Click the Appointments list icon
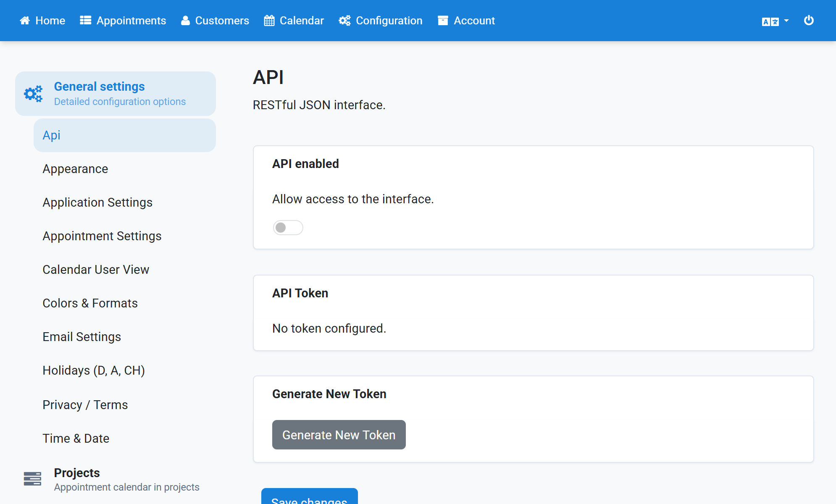The width and height of the screenshot is (836, 504). [x=86, y=21]
